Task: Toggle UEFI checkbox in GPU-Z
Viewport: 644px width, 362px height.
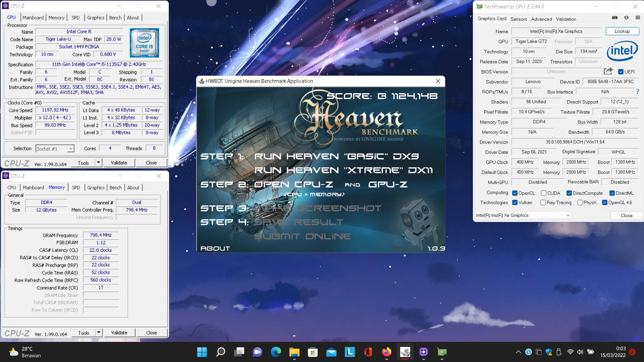Action: (x=621, y=72)
